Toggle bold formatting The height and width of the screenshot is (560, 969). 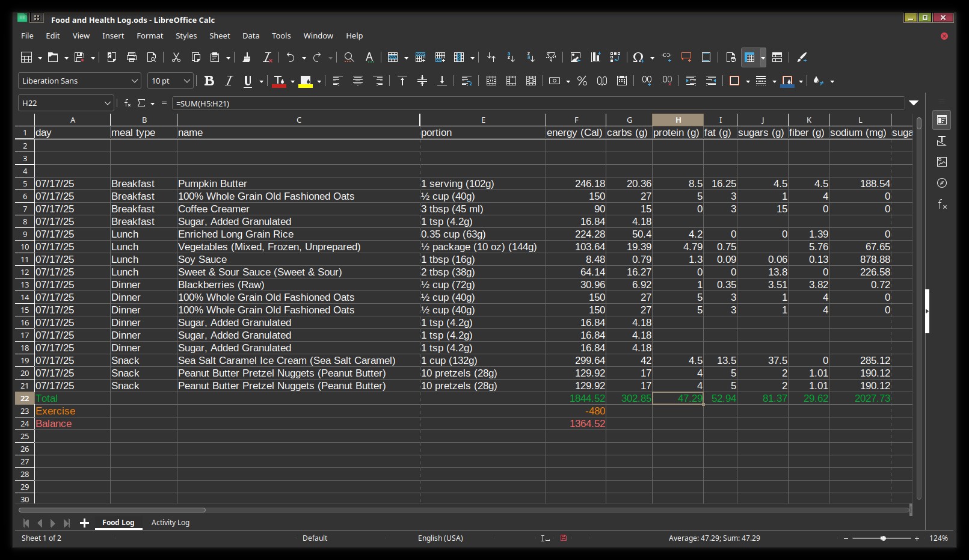209,81
